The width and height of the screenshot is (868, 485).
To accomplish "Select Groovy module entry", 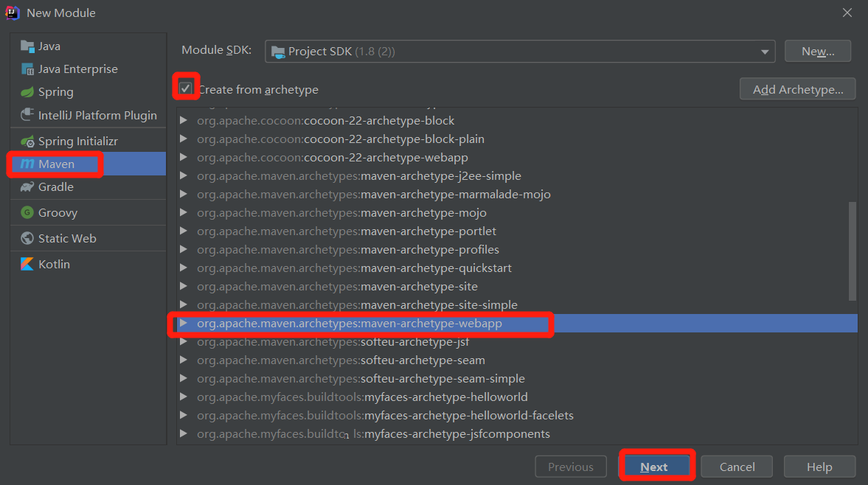I will [x=88, y=212].
